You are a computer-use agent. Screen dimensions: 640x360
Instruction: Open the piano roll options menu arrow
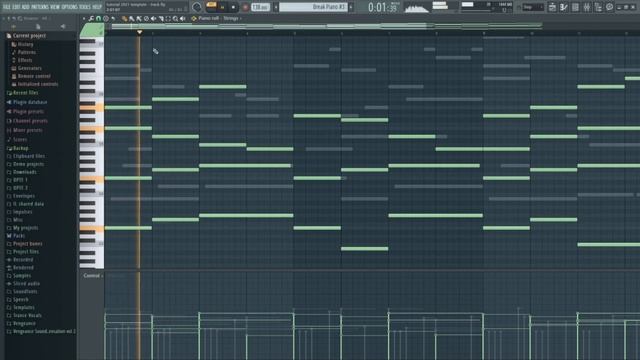click(x=84, y=18)
